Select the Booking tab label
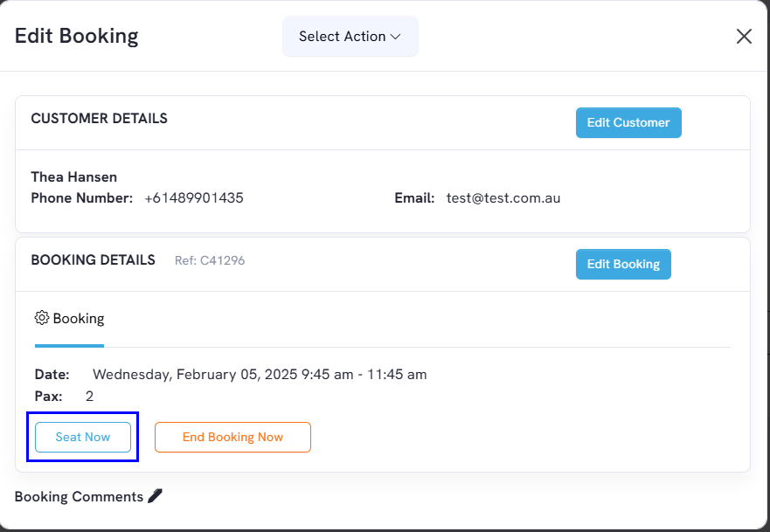770x532 pixels. [79, 319]
